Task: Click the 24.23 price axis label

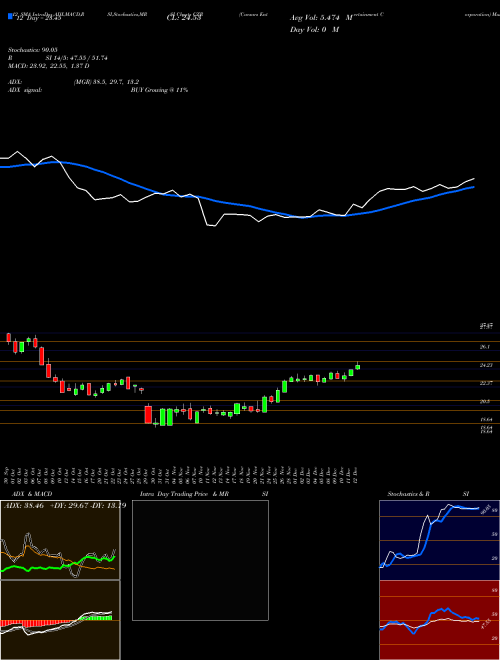Action: click(x=486, y=365)
